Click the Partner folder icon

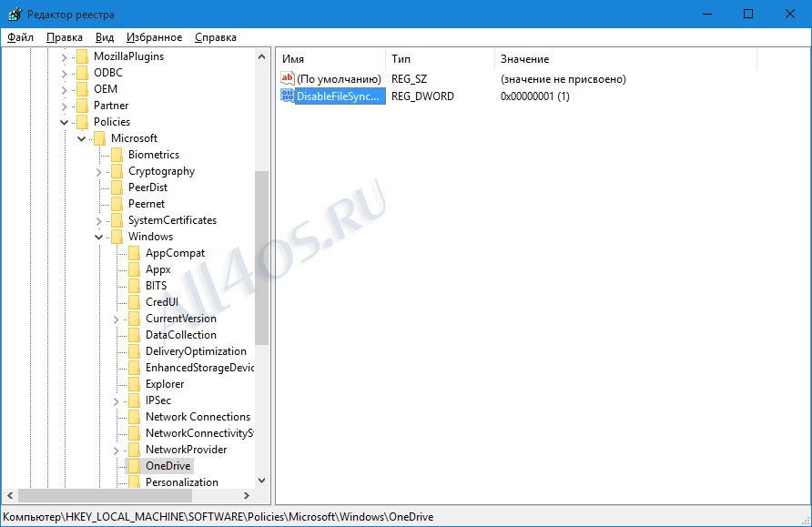click(82, 106)
